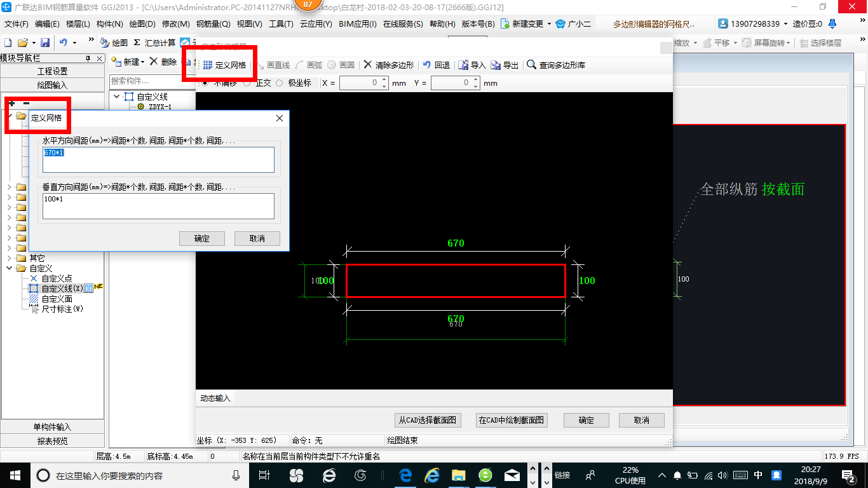Open the 编辑(E) menu
Viewport: 868px width, 488px height.
47,24
